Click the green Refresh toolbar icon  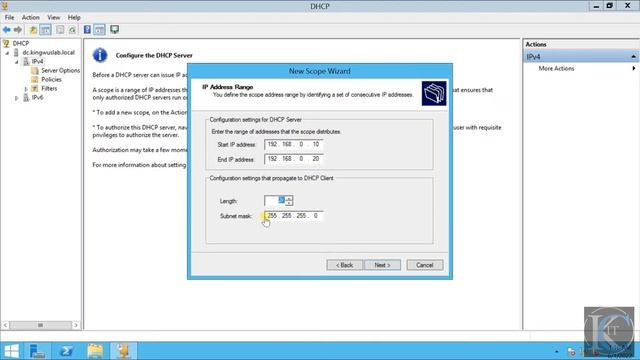(x=72, y=30)
